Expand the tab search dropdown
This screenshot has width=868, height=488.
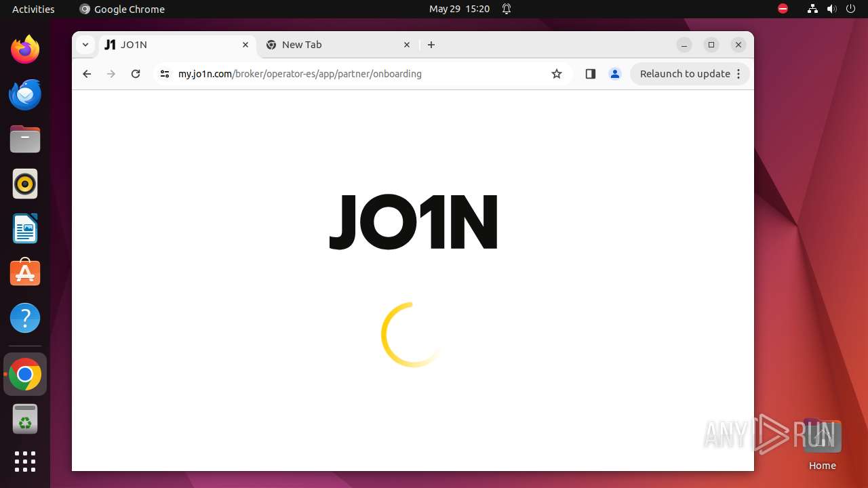85,45
